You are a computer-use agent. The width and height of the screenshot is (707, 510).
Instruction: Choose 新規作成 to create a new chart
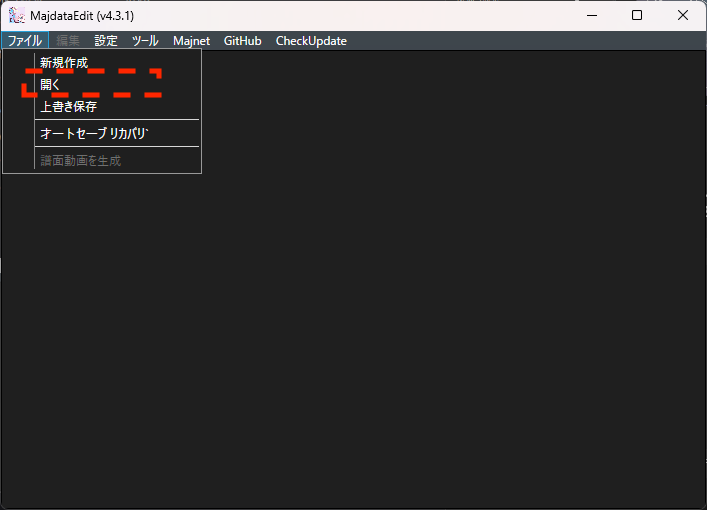(x=64, y=63)
